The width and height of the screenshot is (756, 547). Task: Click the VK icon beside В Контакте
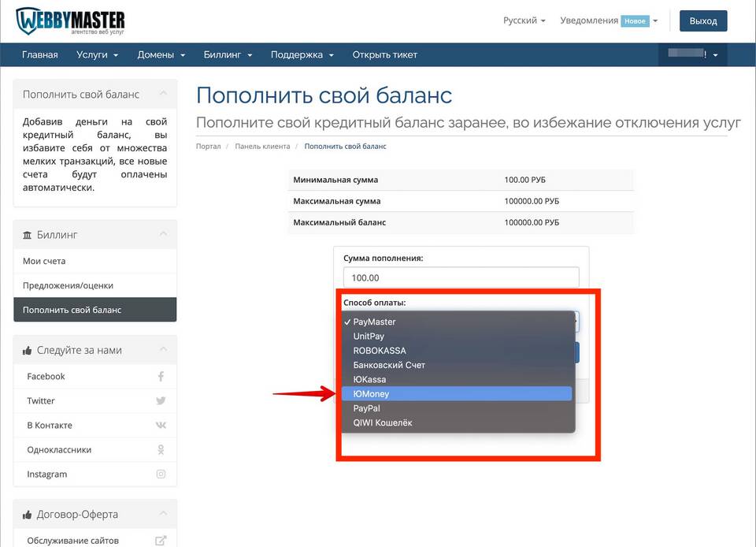(x=161, y=426)
